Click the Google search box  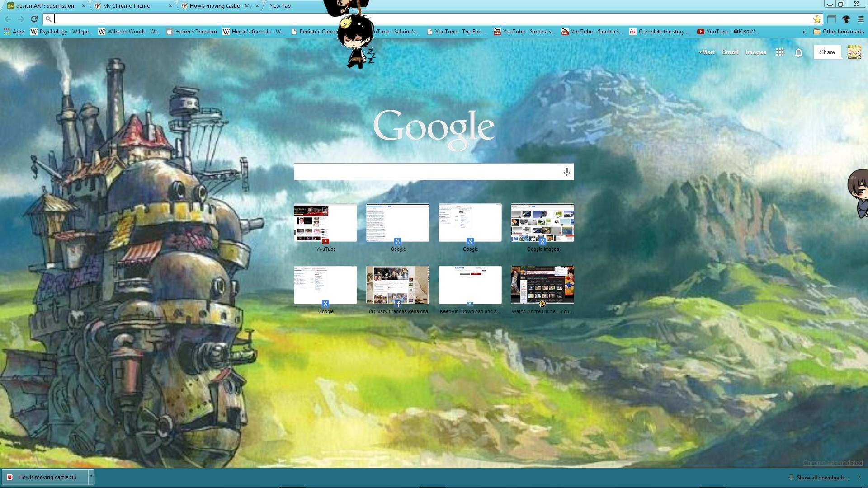427,172
